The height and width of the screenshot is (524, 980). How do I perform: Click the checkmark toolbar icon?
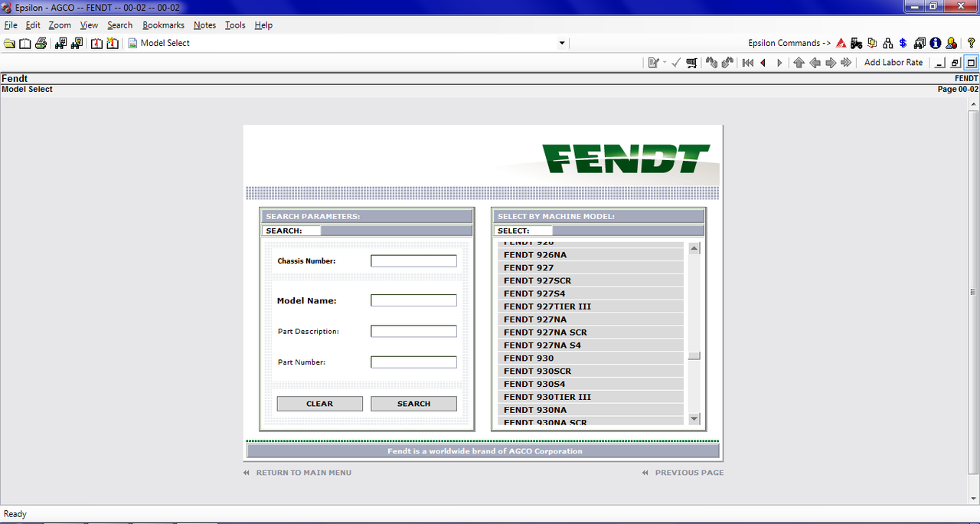click(676, 63)
